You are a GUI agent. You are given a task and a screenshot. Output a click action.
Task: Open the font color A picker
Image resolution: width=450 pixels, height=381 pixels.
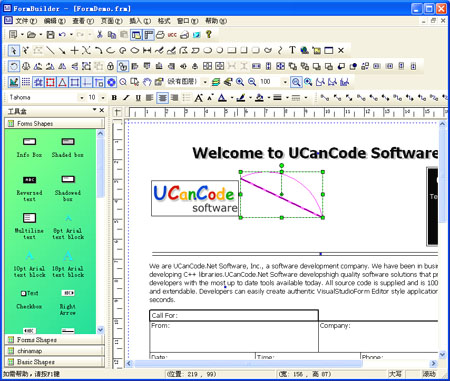click(x=222, y=98)
